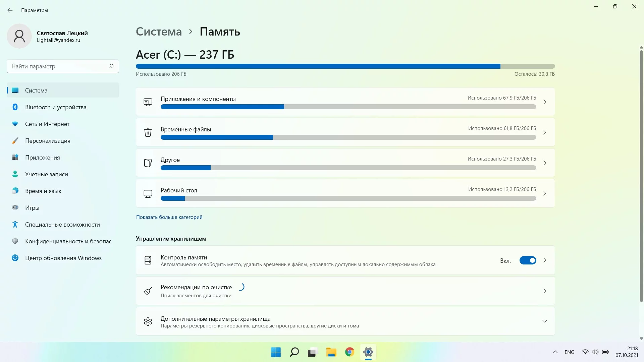Focus the Find a setting search field

click(x=63, y=66)
